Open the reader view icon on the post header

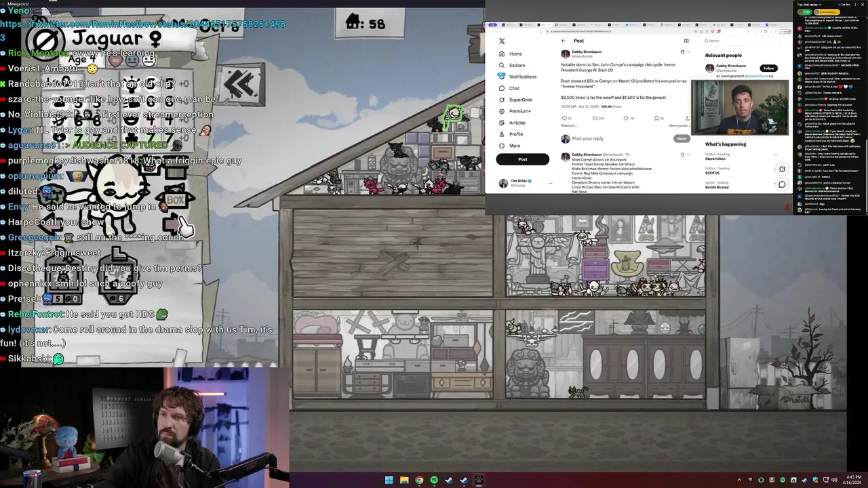(x=686, y=41)
